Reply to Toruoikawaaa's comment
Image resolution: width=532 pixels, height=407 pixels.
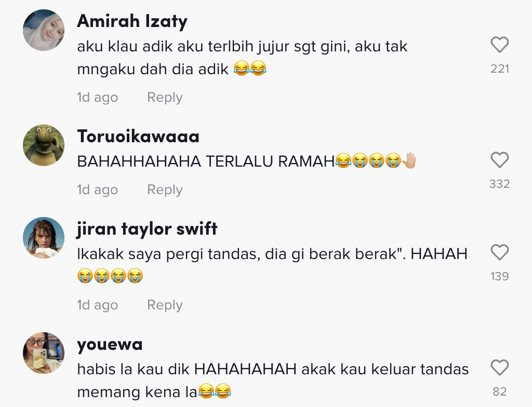tap(165, 189)
